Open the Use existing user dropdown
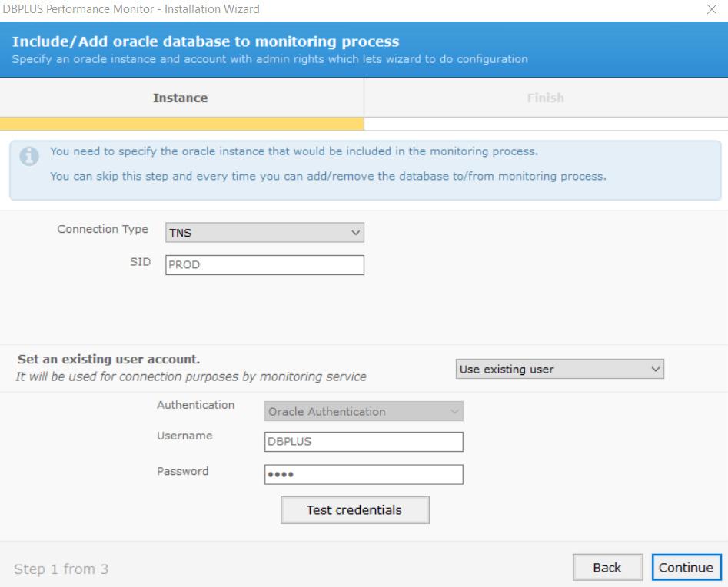 pyautogui.click(x=560, y=369)
